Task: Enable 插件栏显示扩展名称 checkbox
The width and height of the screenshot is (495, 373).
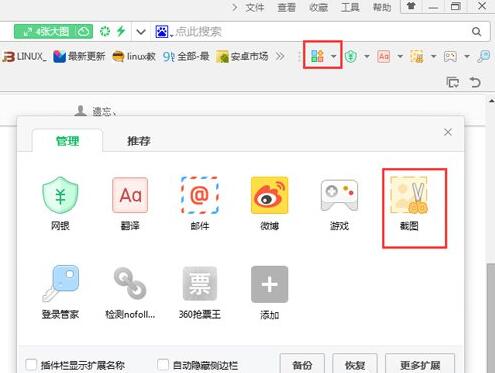Action: (31, 364)
